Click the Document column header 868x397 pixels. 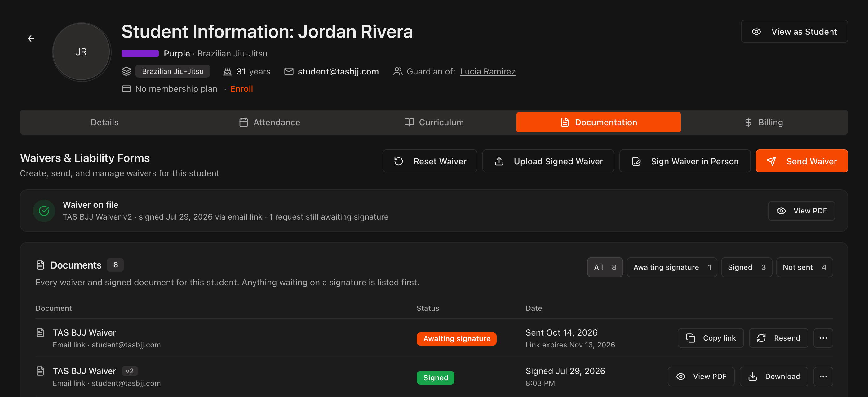[x=54, y=308]
